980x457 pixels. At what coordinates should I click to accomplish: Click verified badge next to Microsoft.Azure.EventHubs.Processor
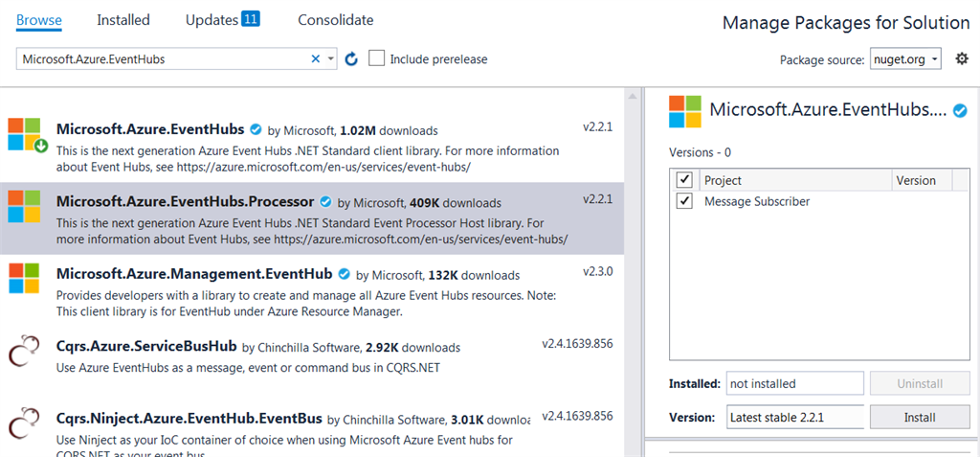pos(325,202)
